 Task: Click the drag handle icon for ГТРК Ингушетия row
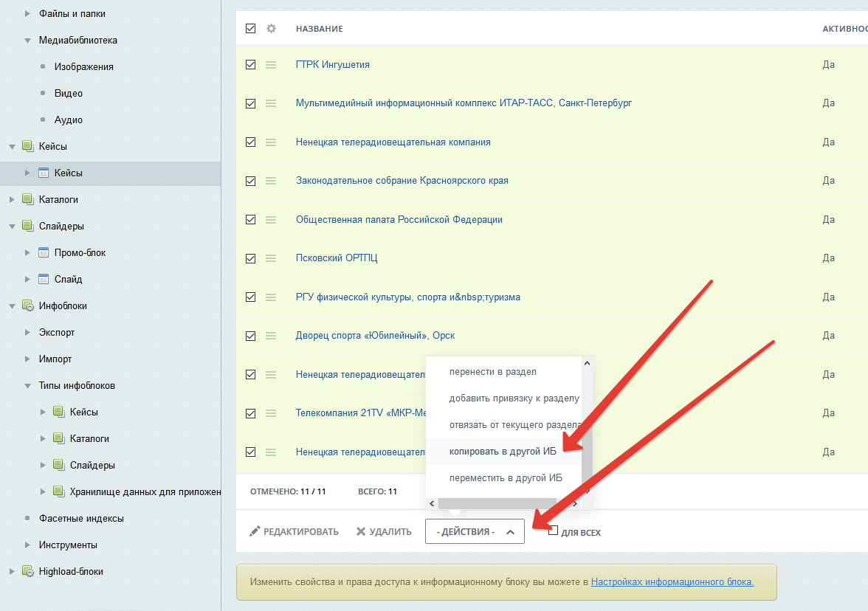tap(271, 65)
